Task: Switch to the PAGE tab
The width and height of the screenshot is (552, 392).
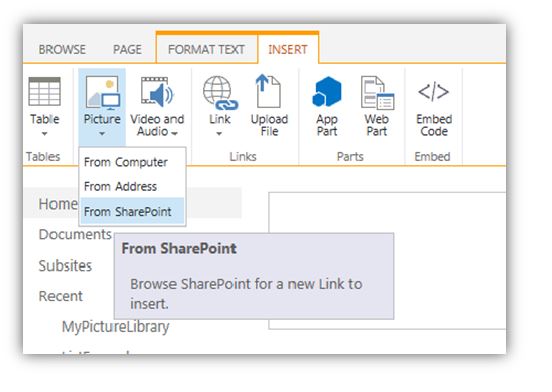Action: click(x=127, y=50)
